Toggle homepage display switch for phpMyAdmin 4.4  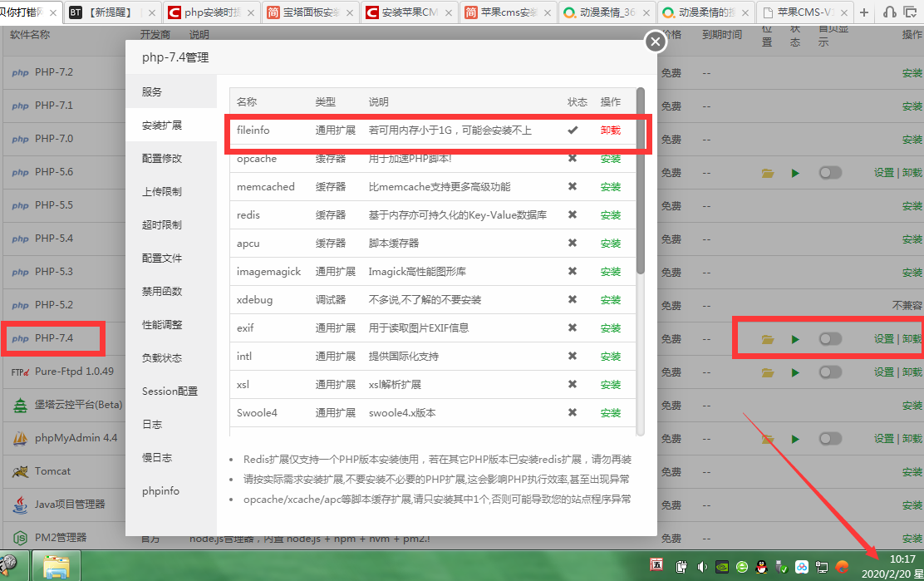tap(829, 439)
